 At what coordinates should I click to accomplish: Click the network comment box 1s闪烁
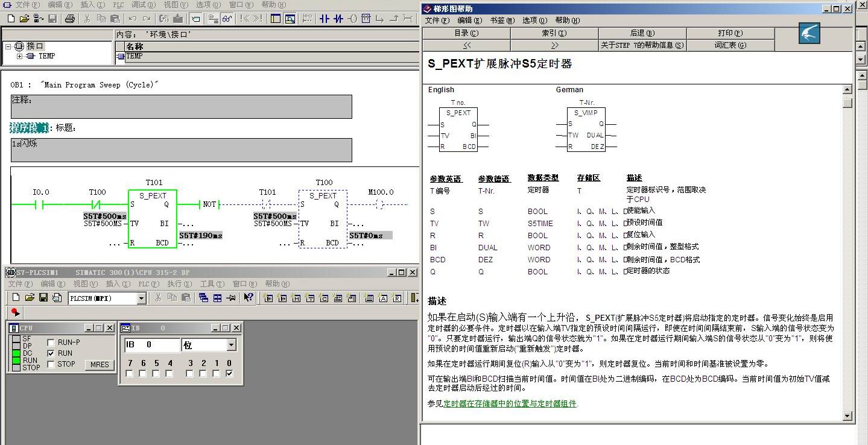point(181,150)
